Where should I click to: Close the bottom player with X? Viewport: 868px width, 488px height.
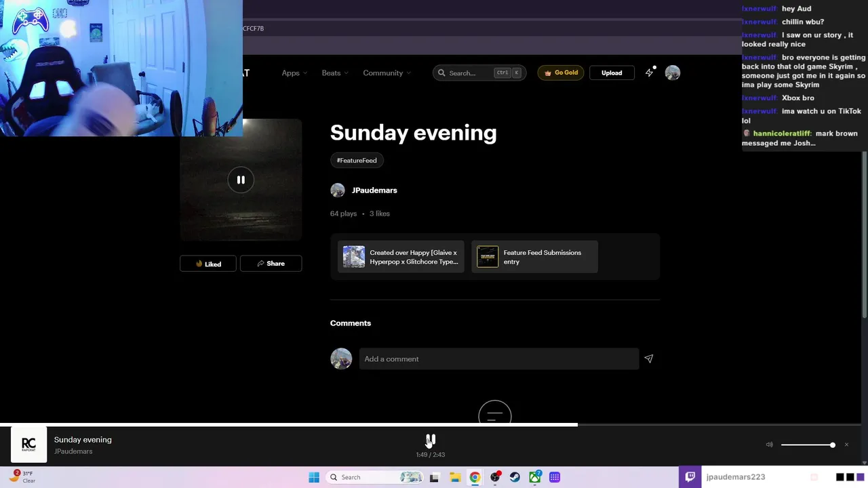pyautogui.click(x=846, y=445)
